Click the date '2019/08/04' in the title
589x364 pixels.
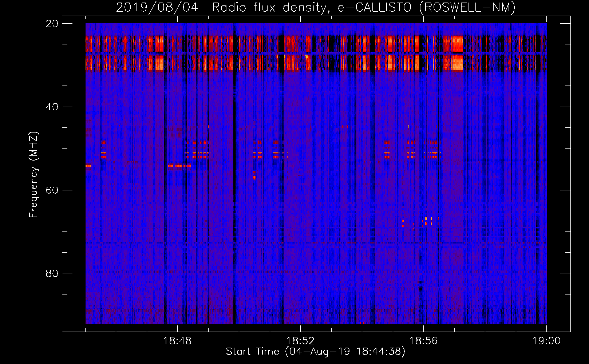click(x=157, y=7)
